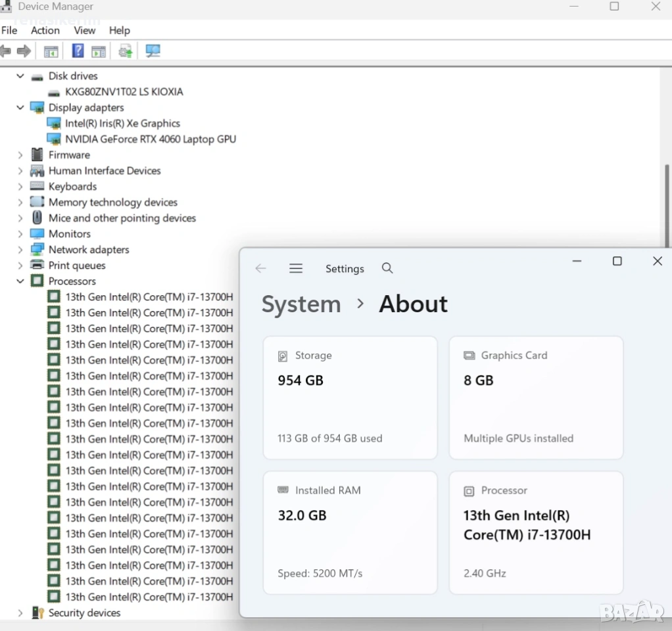
Task: Open the Settings hamburger navigation menu
Action: tap(296, 268)
